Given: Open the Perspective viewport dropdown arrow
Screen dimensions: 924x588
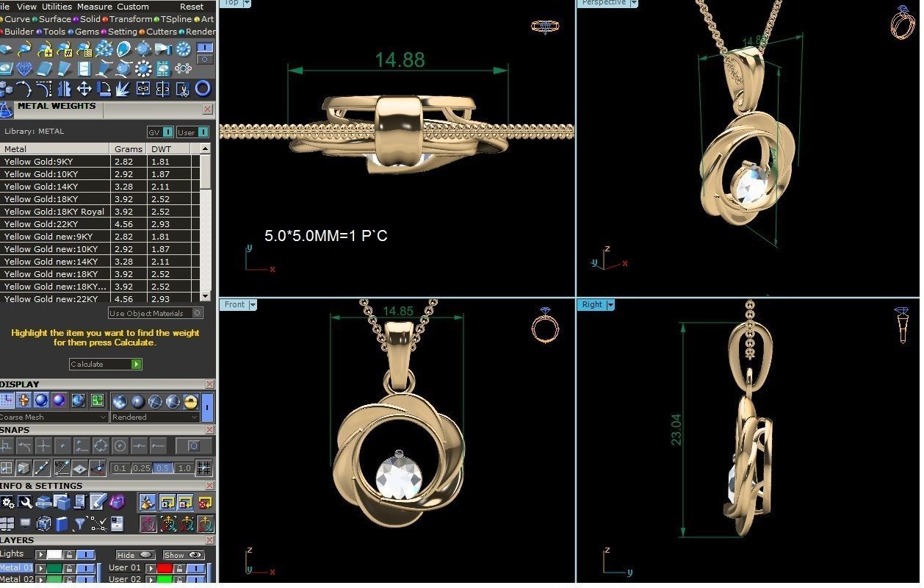Looking at the screenshot, I should pos(633,3).
